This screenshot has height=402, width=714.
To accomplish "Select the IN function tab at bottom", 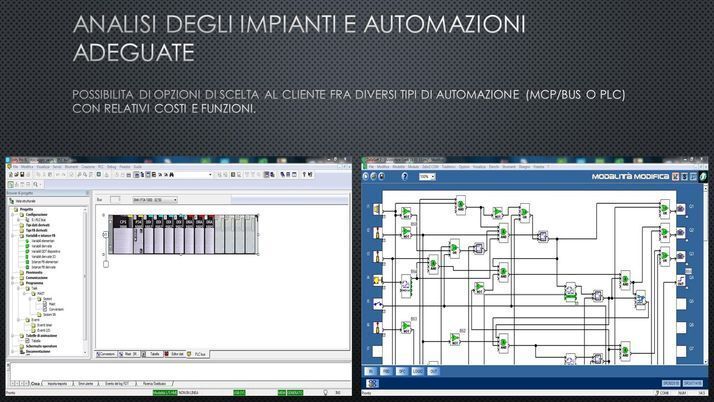I will pos(371,371).
